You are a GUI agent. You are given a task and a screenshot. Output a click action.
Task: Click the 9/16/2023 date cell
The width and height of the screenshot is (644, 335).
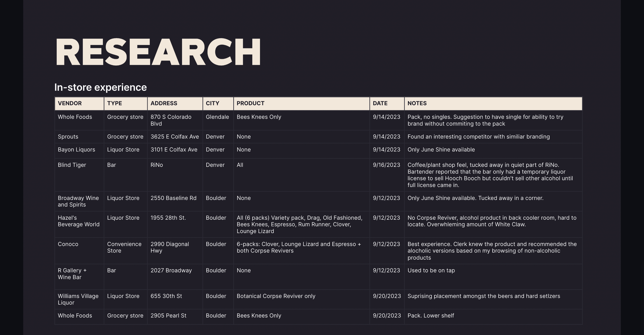pos(387,175)
